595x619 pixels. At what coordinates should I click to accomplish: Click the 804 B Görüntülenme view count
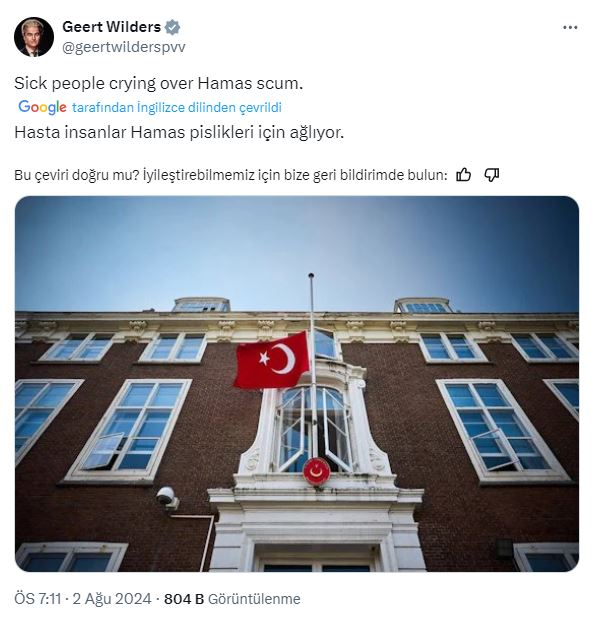(x=232, y=599)
